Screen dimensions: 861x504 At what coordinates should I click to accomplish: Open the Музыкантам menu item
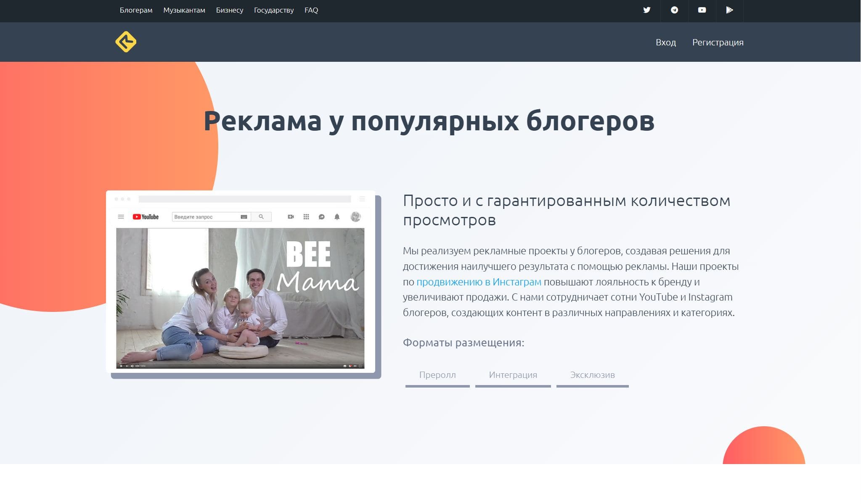(184, 10)
